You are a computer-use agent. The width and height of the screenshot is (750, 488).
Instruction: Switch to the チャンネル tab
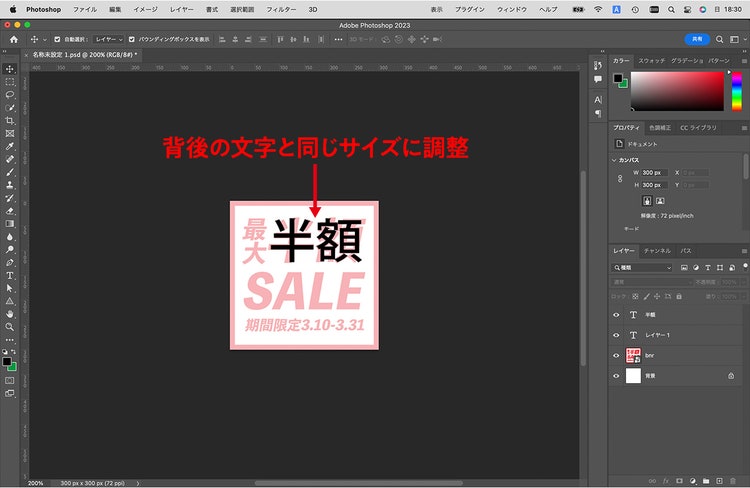pyautogui.click(x=657, y=251)
